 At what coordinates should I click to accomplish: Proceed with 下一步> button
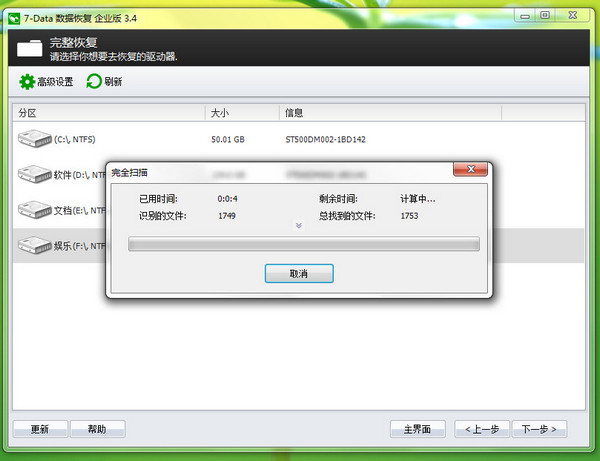tap(539, 429)
